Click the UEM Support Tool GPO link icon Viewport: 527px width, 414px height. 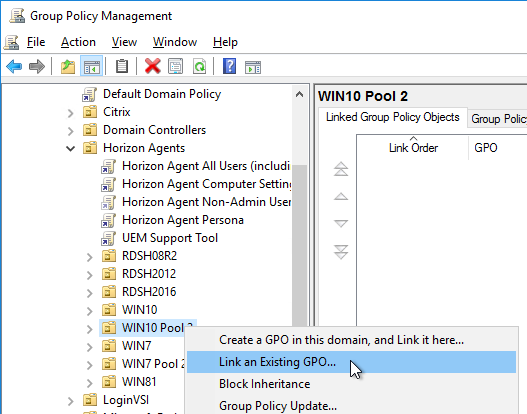(x=108, y=238)
